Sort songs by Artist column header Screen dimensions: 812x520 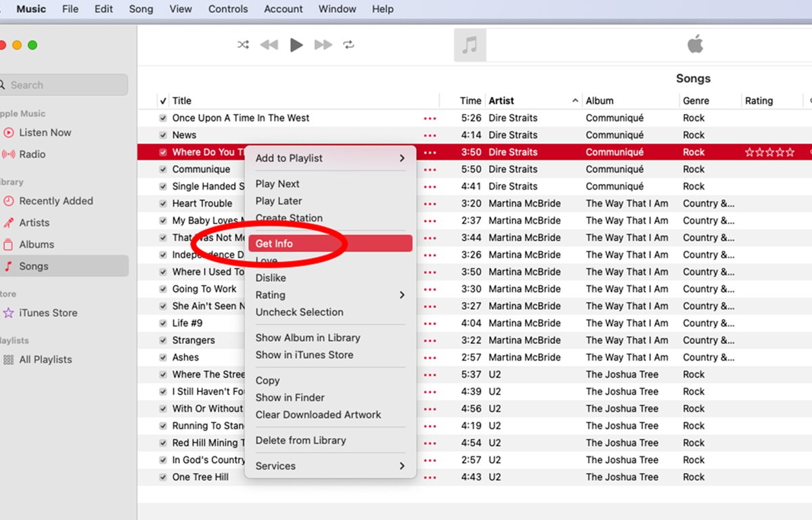point(501,101)
